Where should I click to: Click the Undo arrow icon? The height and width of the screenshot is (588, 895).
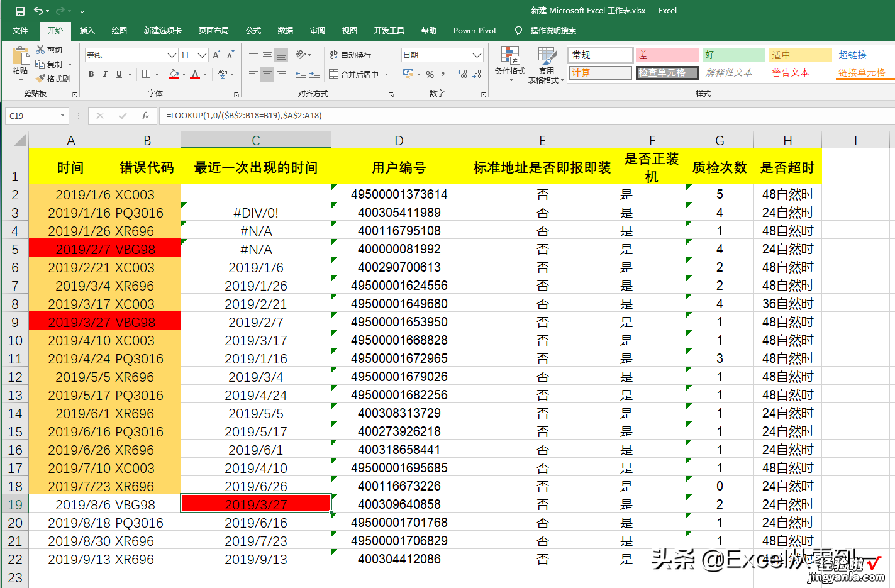tap(38, 11)
